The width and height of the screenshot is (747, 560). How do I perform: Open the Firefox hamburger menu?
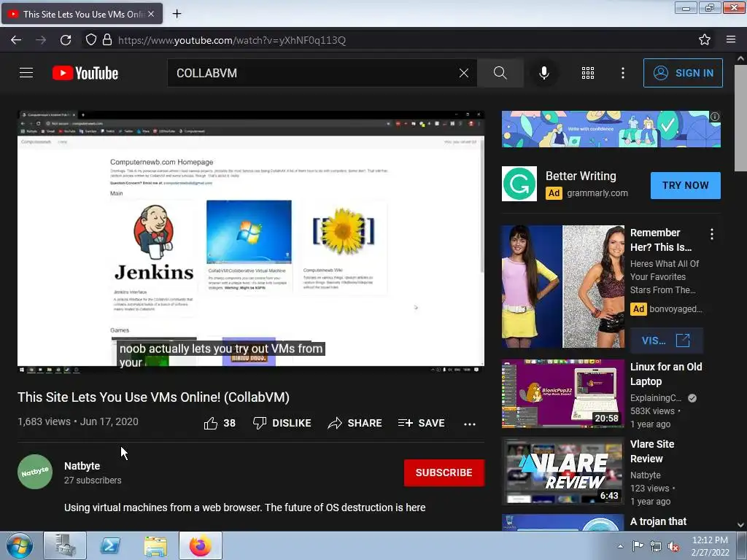pyautogui.click(x=731, y=39)
